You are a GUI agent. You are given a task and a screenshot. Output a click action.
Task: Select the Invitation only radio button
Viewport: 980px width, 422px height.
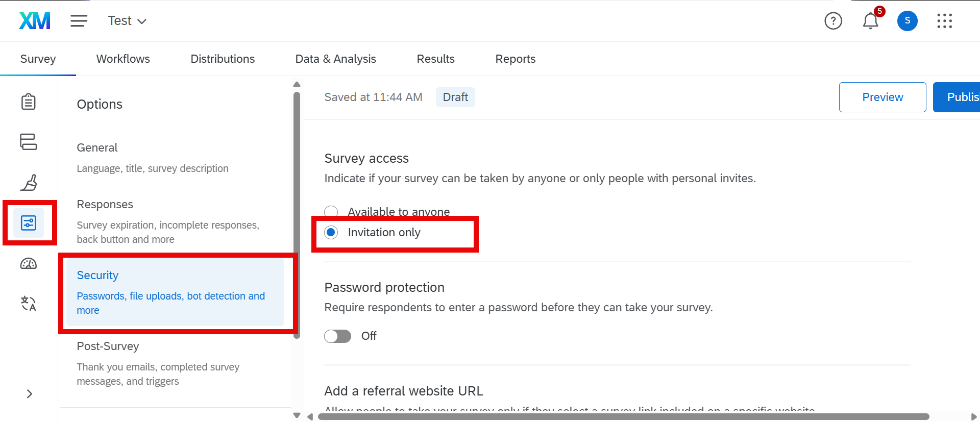click(331, 233)
